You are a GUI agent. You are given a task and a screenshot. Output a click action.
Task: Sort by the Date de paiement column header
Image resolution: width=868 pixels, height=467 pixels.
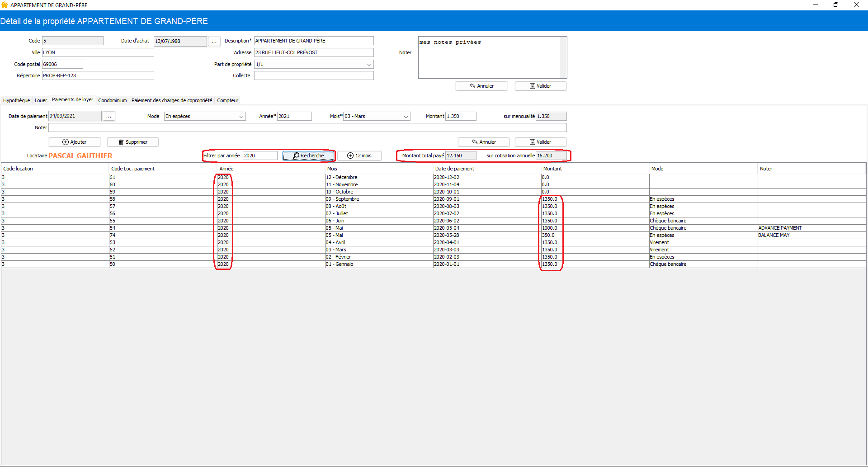point(487,169)
